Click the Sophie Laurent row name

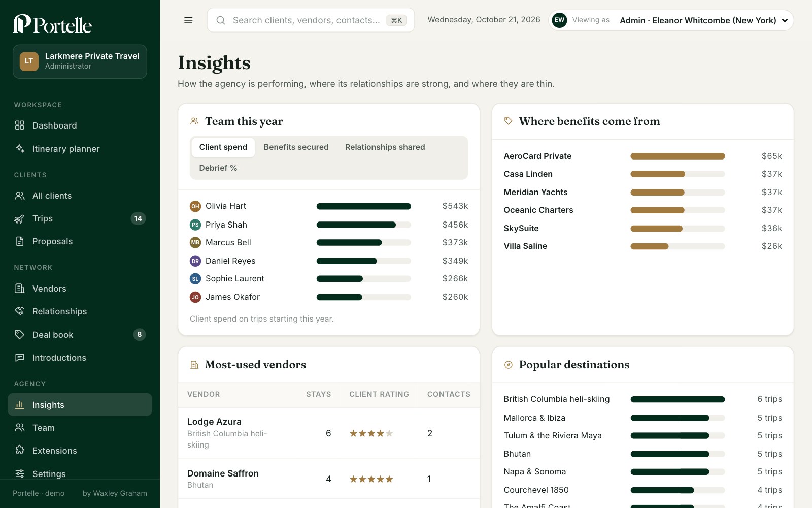(x=235, y=279)
